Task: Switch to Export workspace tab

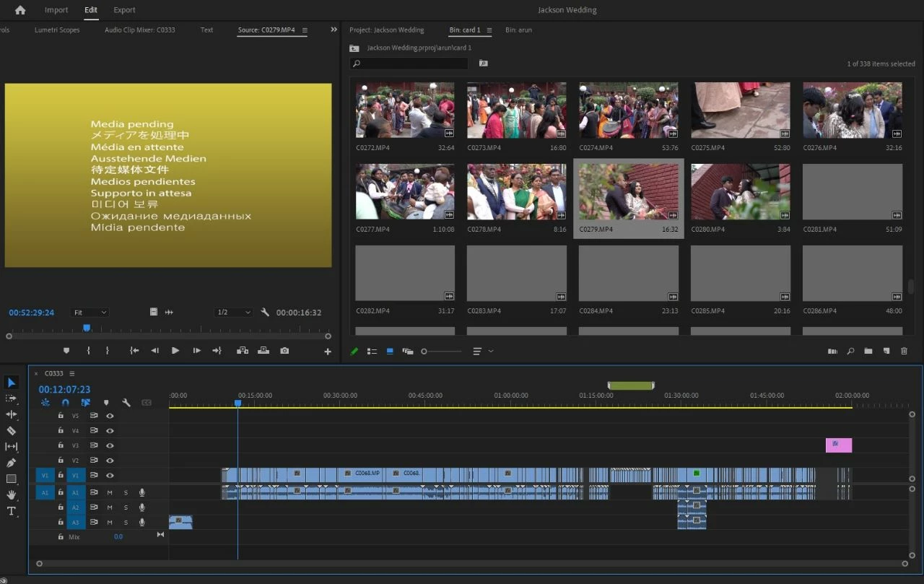Action: click(x=124, y=10)
